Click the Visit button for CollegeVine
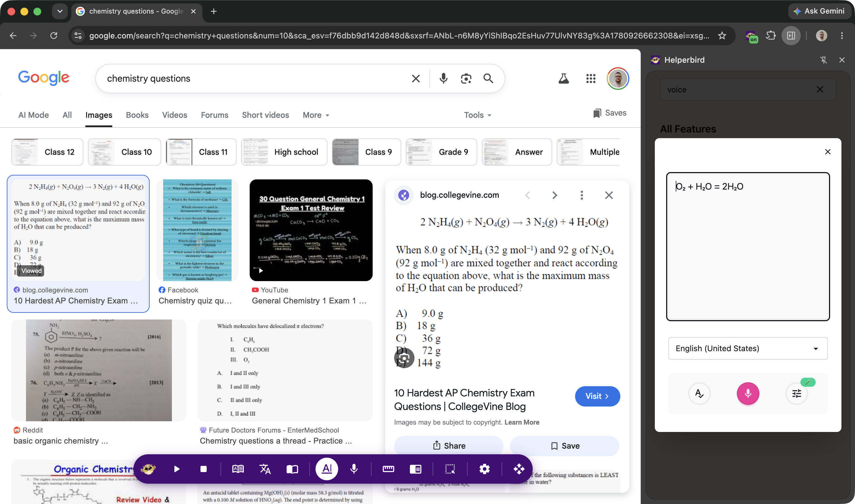The width and height of the screenshot is (855, 504). tap(597, 396)
